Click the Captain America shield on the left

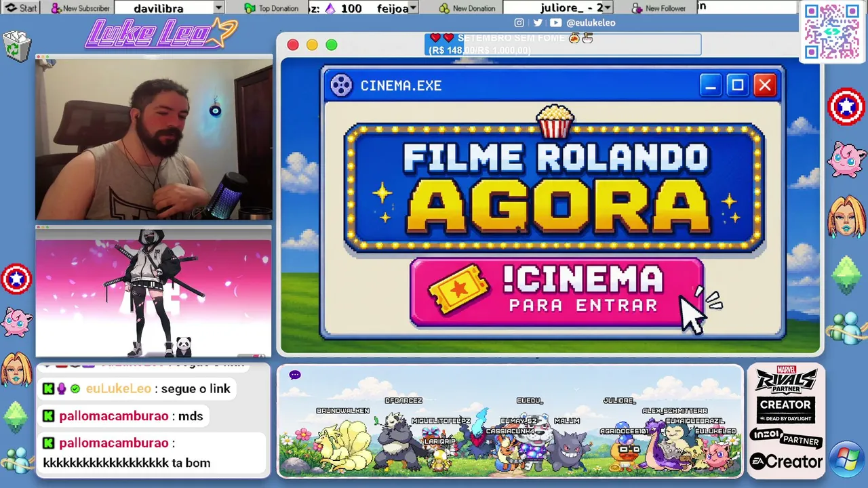[x=16, y=279]
